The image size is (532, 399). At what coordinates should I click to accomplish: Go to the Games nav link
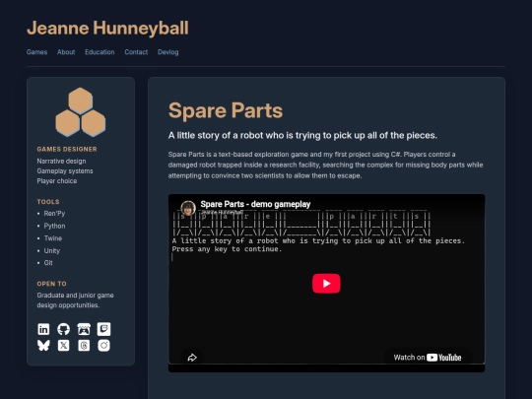coord(36,52)
